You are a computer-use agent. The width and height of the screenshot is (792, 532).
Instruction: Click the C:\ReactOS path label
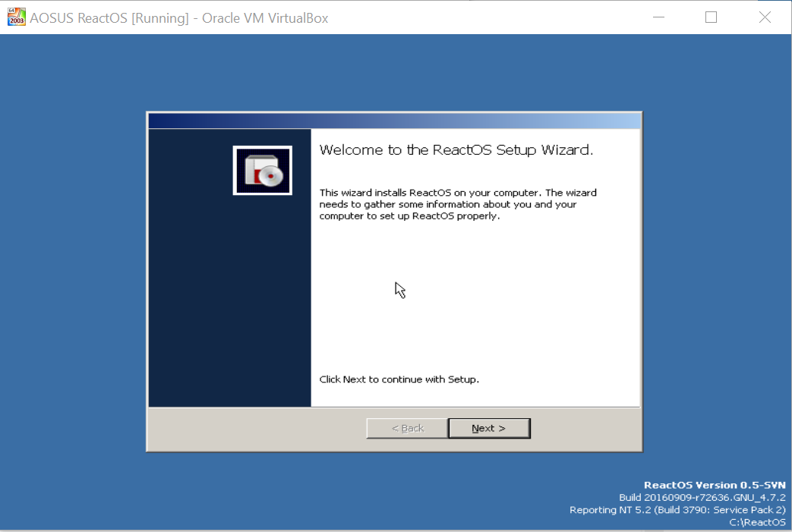pos(757,522)
